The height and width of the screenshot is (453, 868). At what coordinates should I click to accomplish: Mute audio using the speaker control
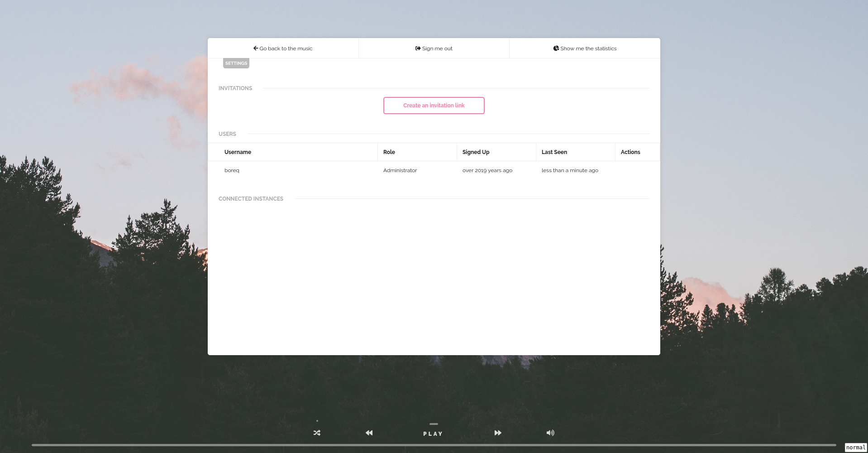pyautogui.click(x=550, y=433)
